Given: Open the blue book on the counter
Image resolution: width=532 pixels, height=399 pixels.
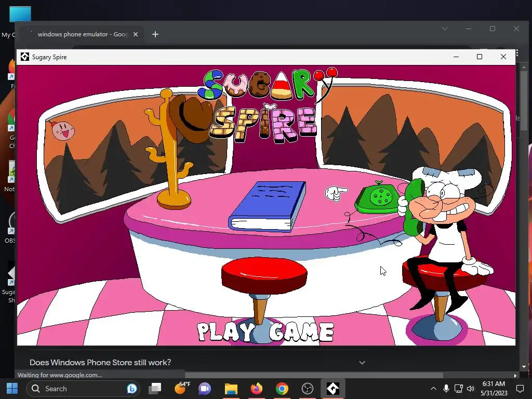Looking at the screenshot, I should (x=267, y=206).
